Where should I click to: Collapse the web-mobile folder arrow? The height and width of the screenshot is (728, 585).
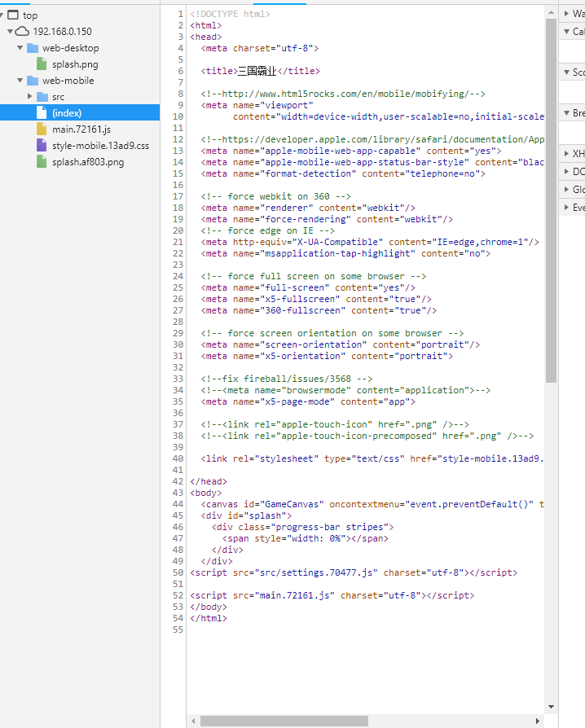pyautogui.click(x=20, y=81)
